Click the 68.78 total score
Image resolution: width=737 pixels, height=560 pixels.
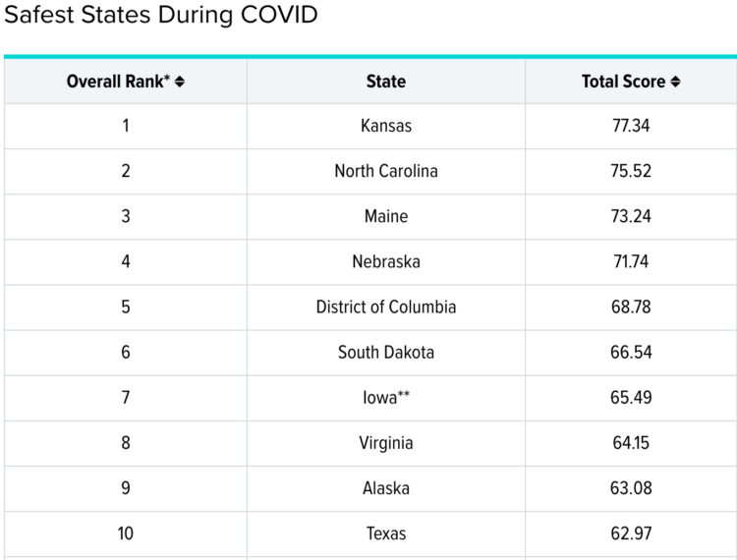click(631, 308)
